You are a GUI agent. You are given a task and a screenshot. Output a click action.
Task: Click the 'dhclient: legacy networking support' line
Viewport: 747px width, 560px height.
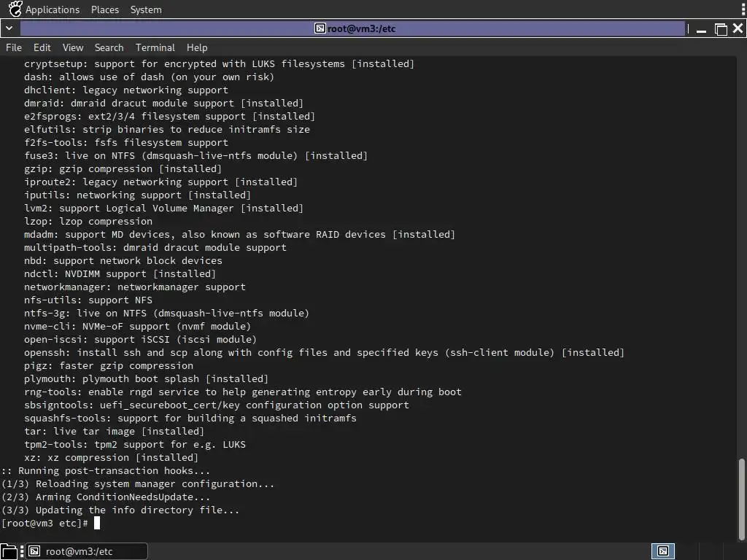pyautogui.click(x=126, y=90)
